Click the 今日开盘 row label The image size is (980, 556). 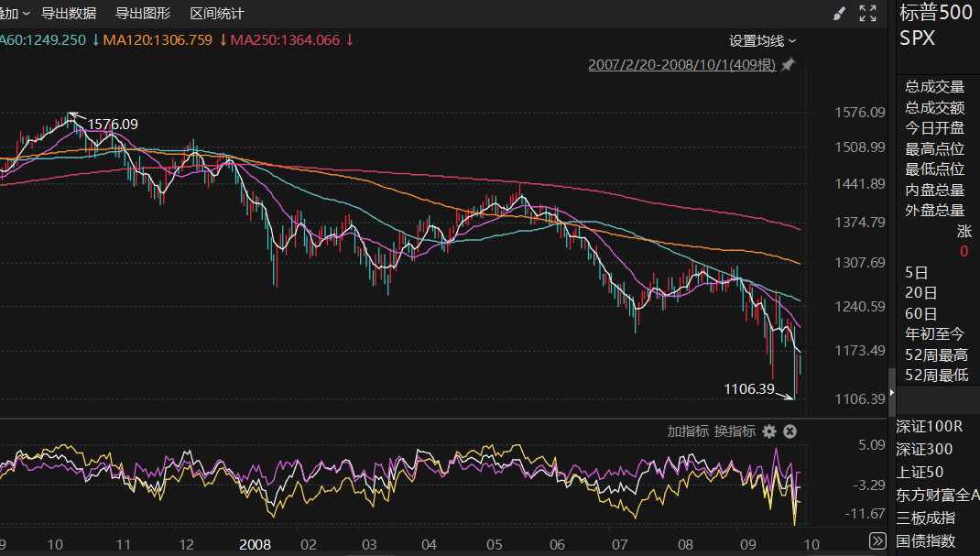(x=934, y=128)
